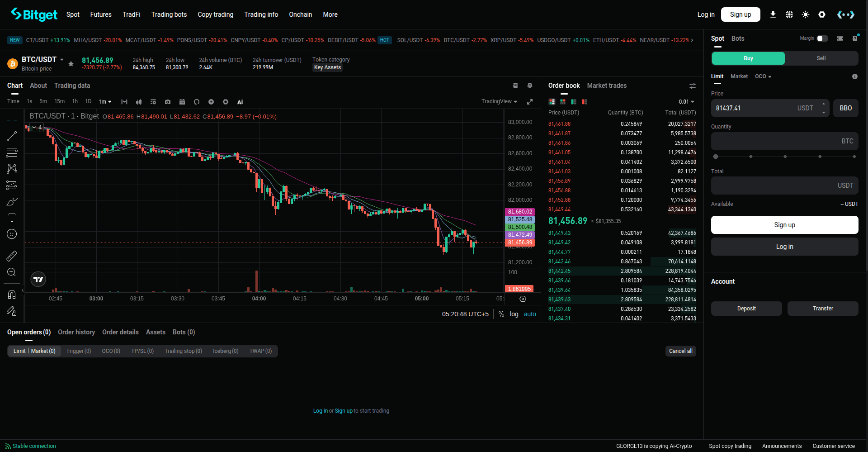Expand the chart to fullscreen
868x452 pixels.
point(529,102)
